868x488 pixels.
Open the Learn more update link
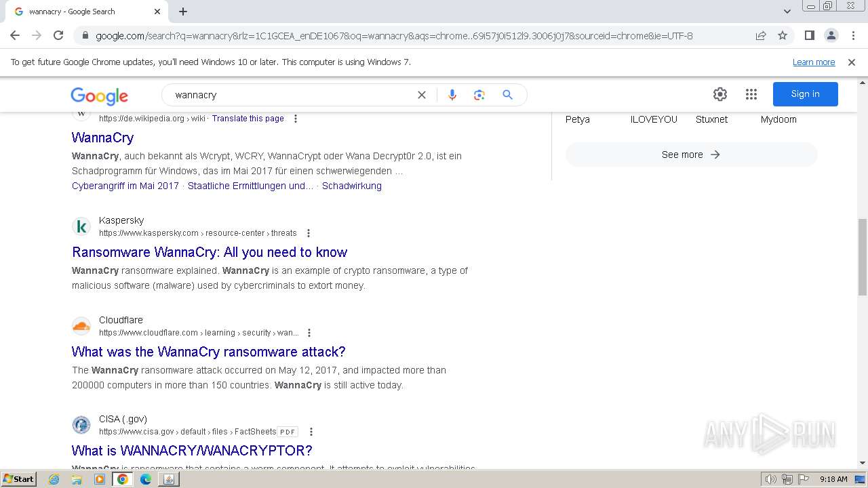tap(814, 62)
